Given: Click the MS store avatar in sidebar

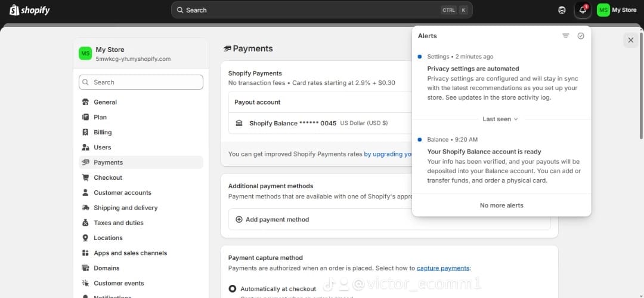Looking at the screenshot, I should [85, 54].
